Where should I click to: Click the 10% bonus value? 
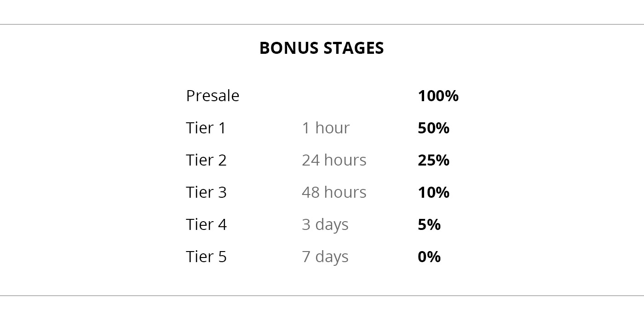click(x=433, y=192)
